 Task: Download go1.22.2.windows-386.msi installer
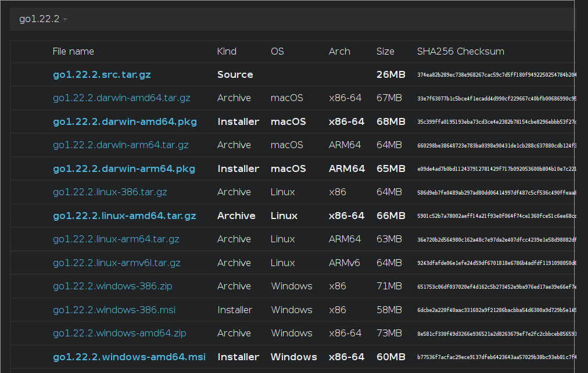point(113,310)
